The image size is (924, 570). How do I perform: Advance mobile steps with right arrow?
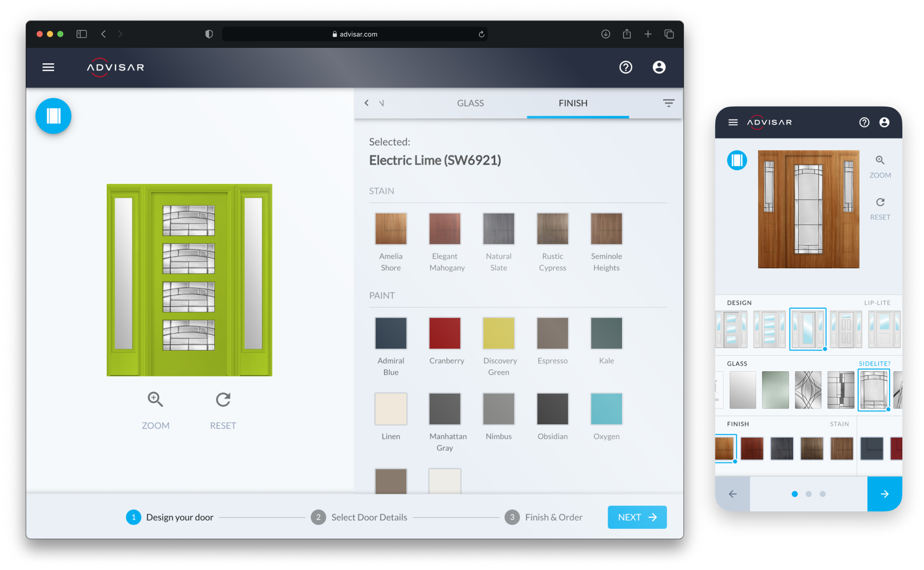pos(885,494)
